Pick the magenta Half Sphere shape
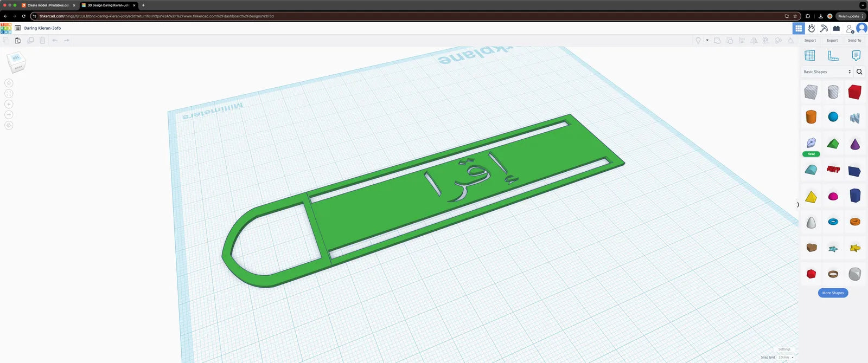This screenshot has height=363, width=868. tap(833, 196)
